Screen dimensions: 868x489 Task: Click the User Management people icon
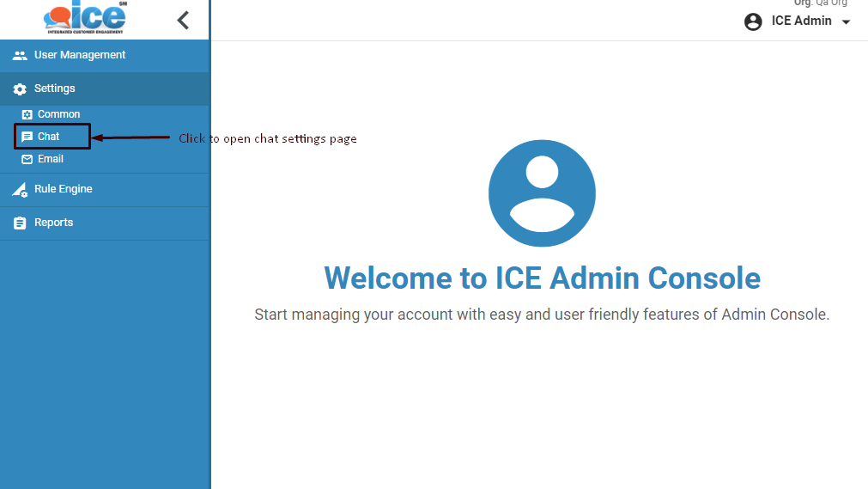coord(20,55)
